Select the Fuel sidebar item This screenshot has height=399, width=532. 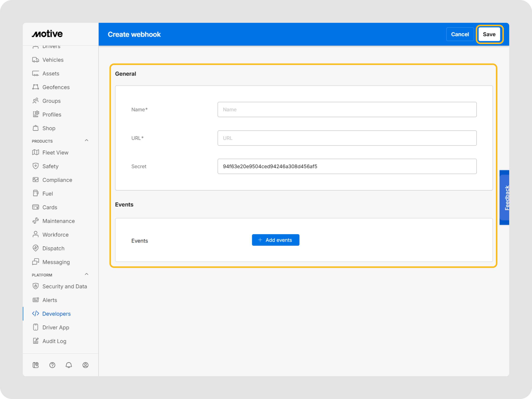[47, 193]
